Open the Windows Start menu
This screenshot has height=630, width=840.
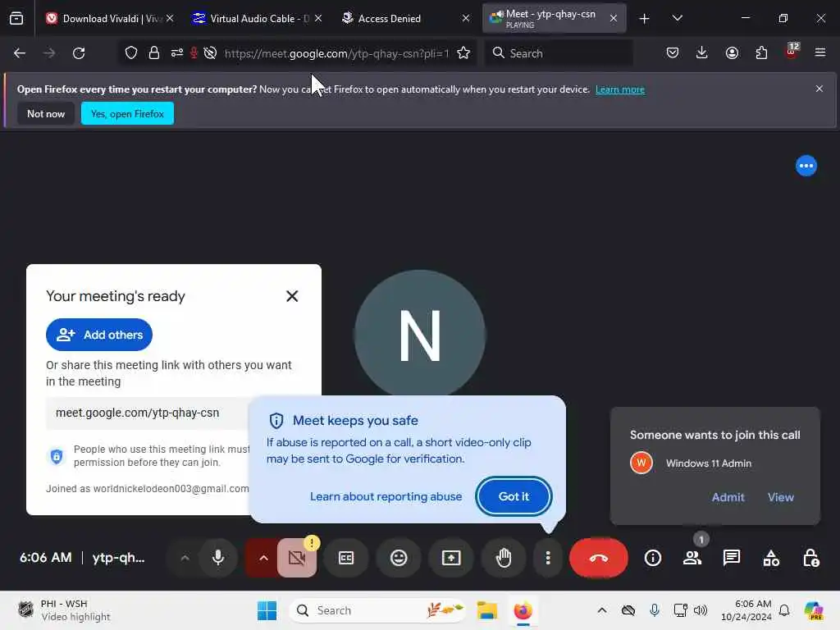(267, 610)
